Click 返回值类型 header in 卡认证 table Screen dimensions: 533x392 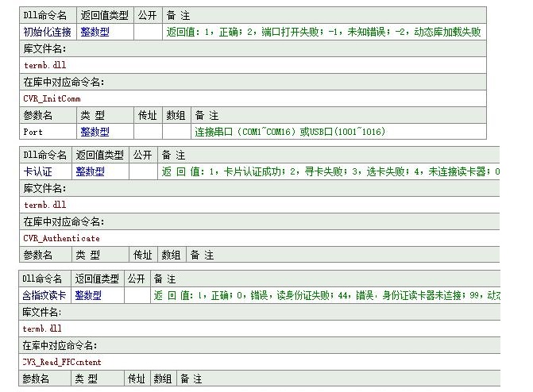(99, 155)
